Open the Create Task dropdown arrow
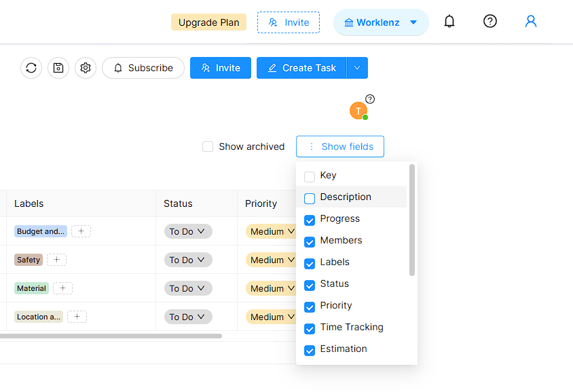 [357, 68]
